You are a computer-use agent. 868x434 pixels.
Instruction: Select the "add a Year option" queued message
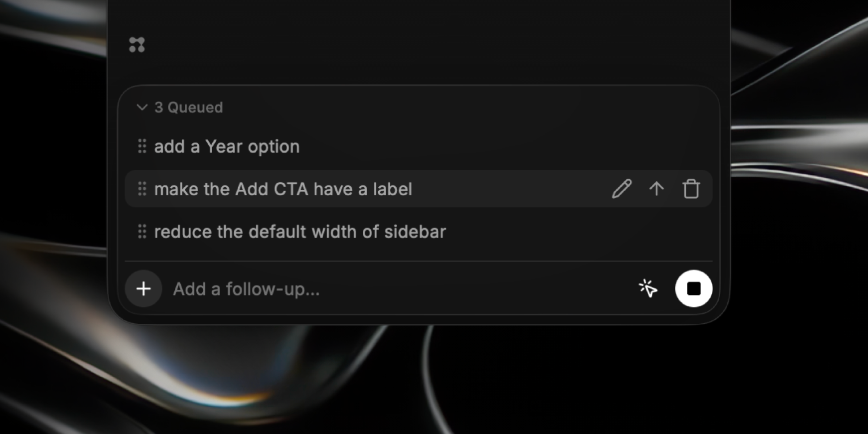point(227,146)
